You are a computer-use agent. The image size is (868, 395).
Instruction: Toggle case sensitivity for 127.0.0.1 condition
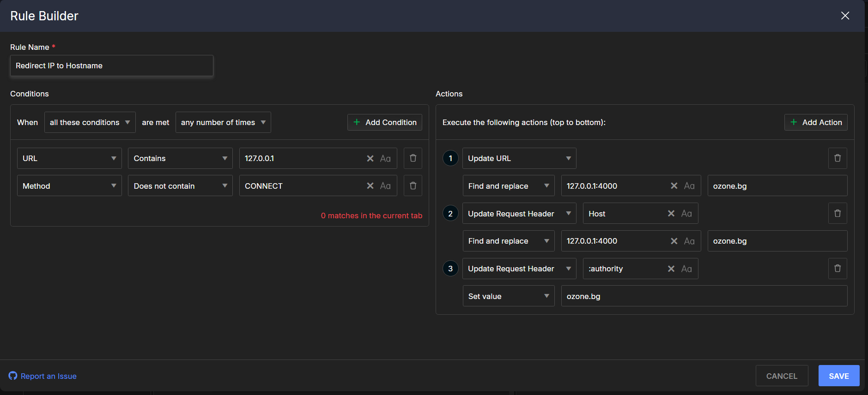(x=385, y=159)
